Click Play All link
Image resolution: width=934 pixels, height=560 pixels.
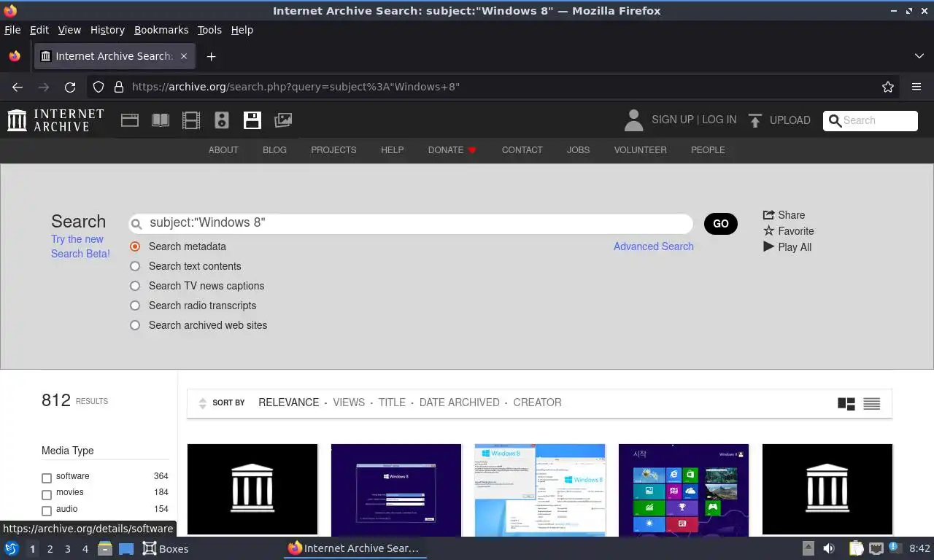(787, 247)
